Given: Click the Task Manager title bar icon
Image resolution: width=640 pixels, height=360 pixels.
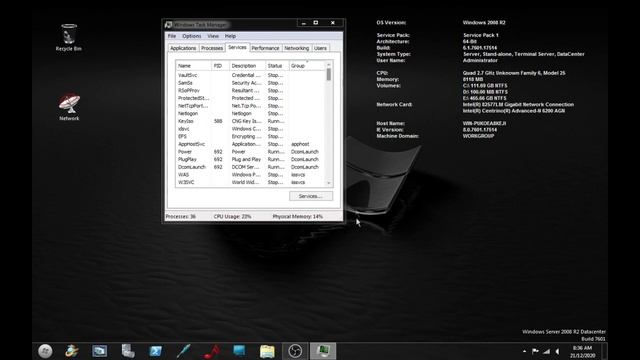Looking at the screenshot, I should point(168,24).
